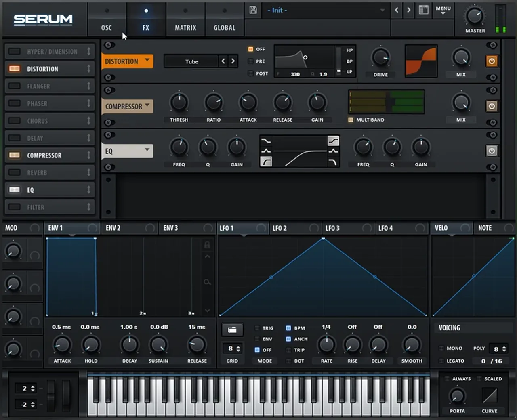Click the envelope lock icon

tap(207, 245)
